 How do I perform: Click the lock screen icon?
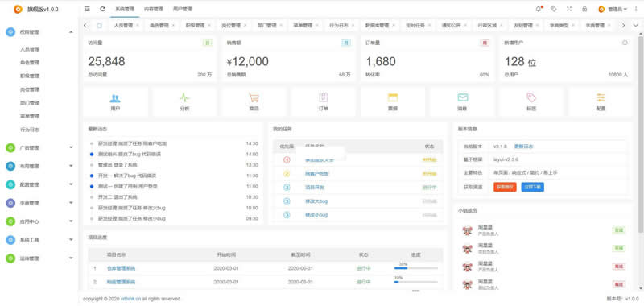[584, 9]
